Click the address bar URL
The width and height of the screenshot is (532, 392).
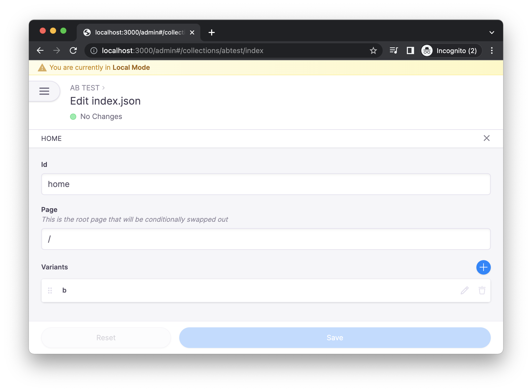(x=183, y=50)
